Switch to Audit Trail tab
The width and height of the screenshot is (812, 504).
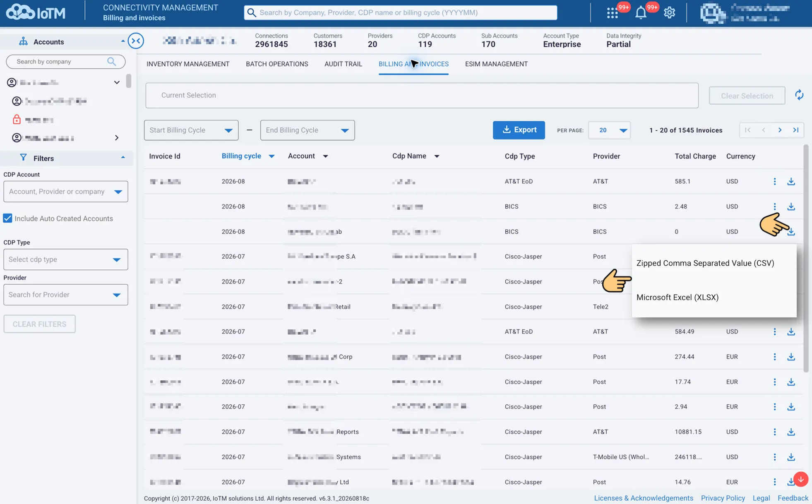tap(343, 64)
